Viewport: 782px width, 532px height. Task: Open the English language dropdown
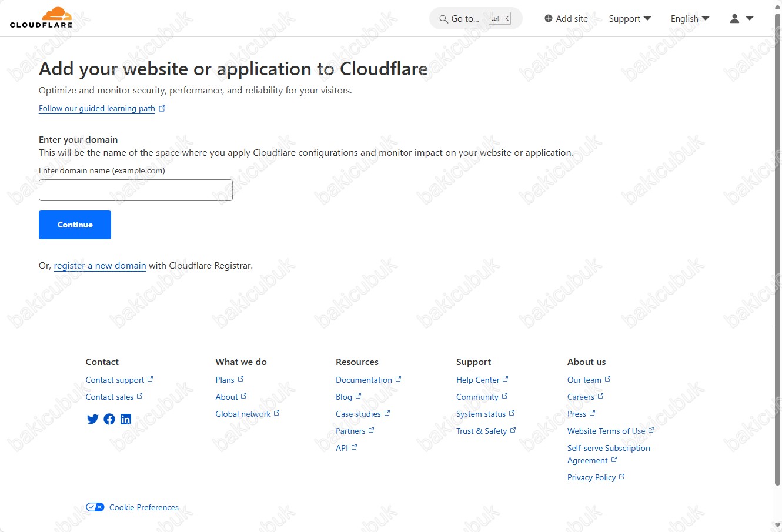(690, 18)
